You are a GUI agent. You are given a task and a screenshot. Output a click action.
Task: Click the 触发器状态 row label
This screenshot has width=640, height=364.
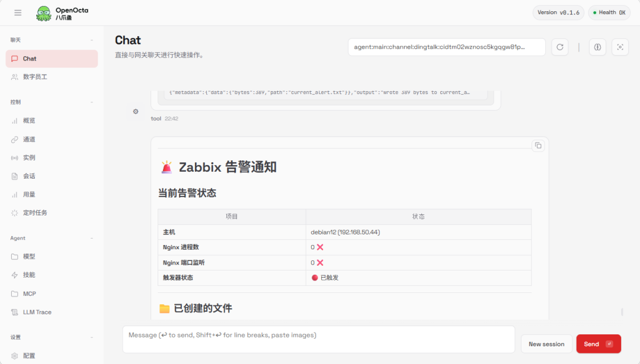178,278
